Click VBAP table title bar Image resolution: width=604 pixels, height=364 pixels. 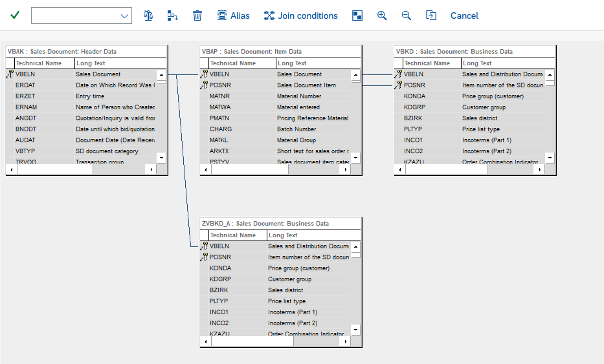coord(280,52)
